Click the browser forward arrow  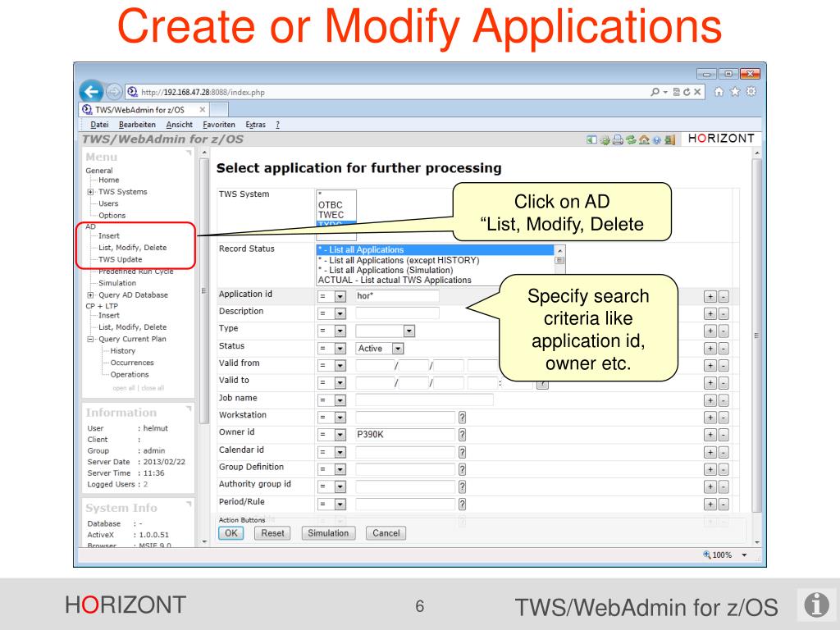coord(113,92)
